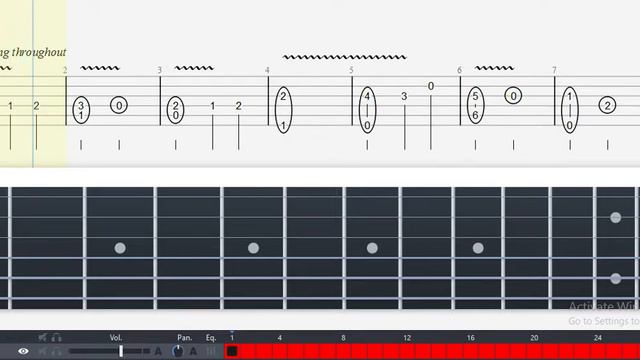The image size is (640, 360).
Task: Click the mute column header speaker icon
Action: tap(42, 337)
